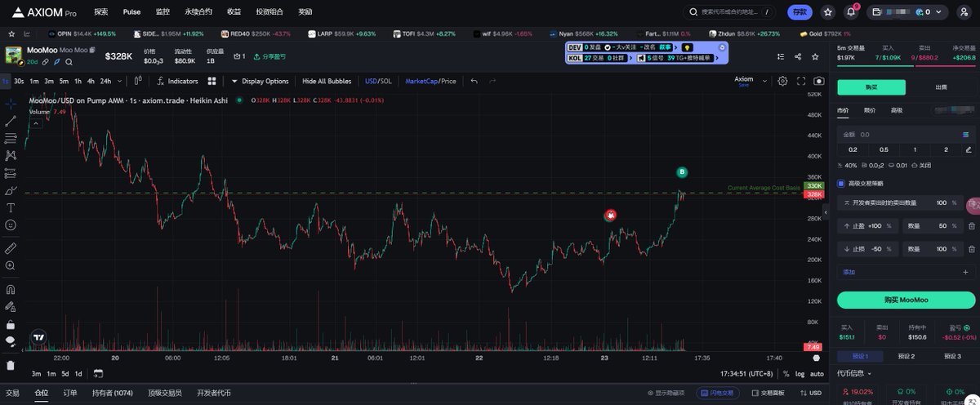Take a chart snapshot with camera icon
Image resolution: width=980 pixels, height=405 pixels.
818,81
